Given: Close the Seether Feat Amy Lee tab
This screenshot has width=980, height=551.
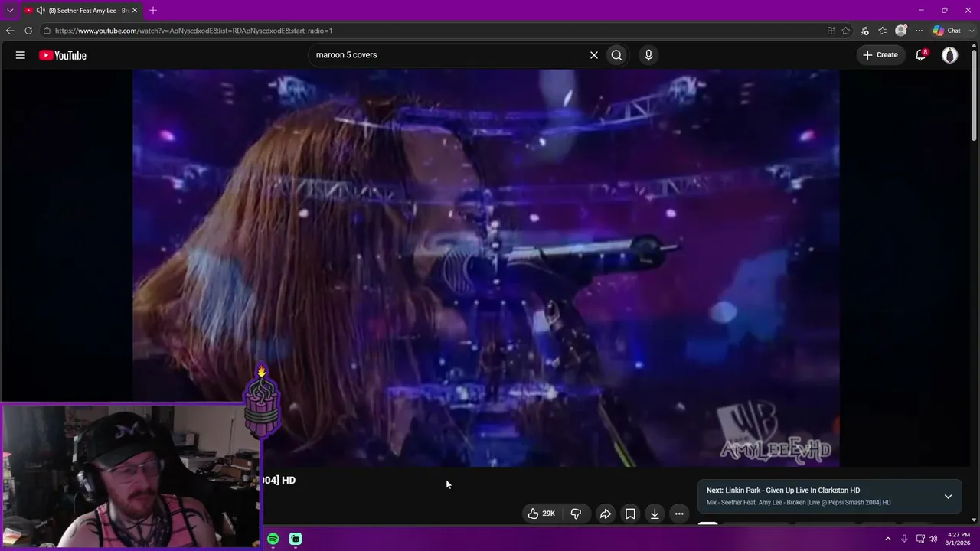Looking at the screenshot, I should tap(135, 11).
